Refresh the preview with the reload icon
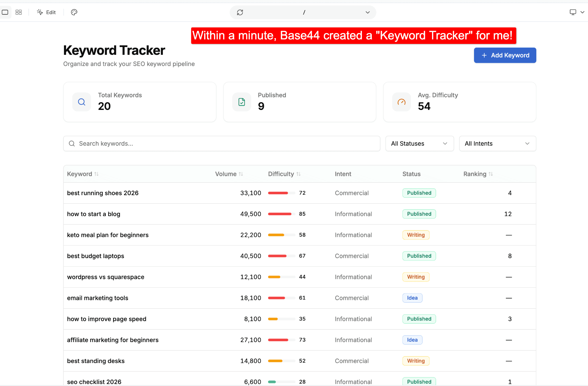Viewport: 588px width, 386px height. (240, 12)
